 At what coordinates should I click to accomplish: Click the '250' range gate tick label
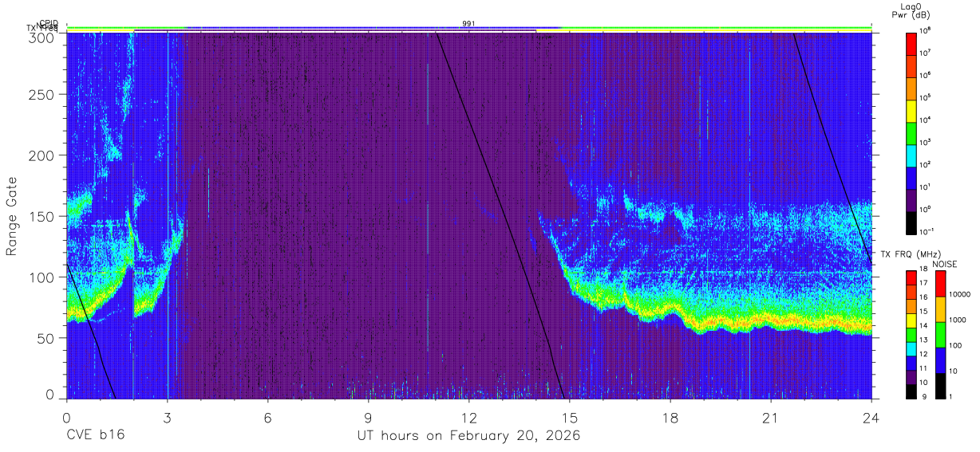pyautogui.click(x=42, y=95)
